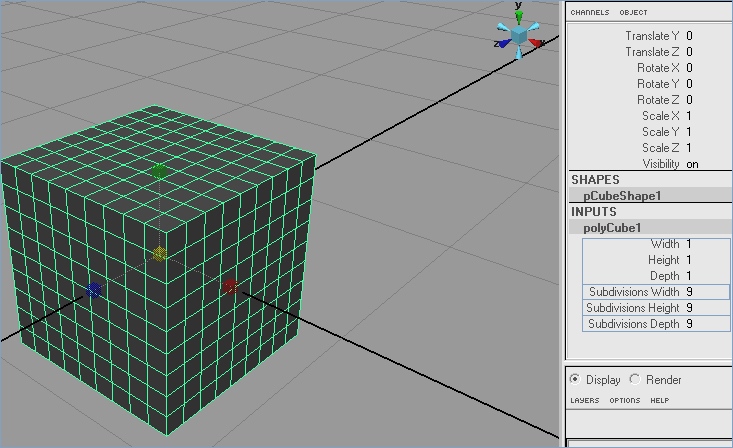Click the Rotate X value 0
This screenshot has width=733, height=448.
click(689, 68)
